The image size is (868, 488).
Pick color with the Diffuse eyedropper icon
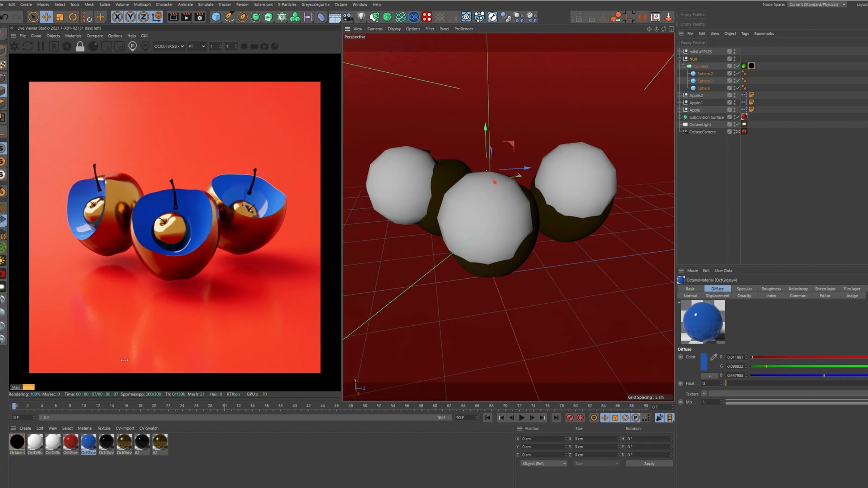click(714, 357)
